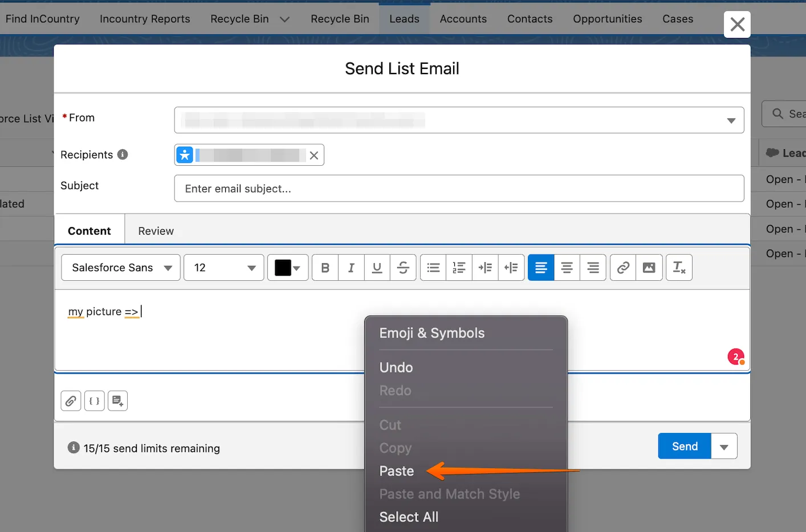Screen dimensions: 806x532
Task: Apply strikethrough formatting
Action: [x=403, y=268]
